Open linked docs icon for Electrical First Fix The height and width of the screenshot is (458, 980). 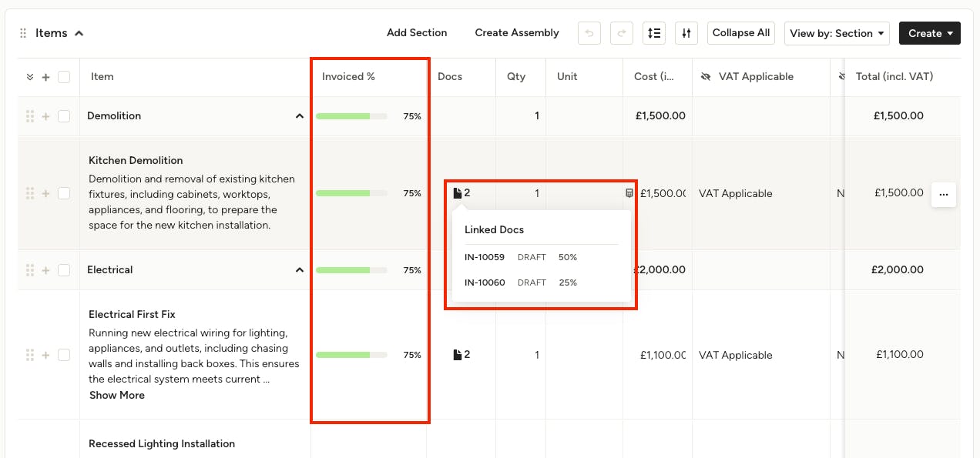point(461,355)
